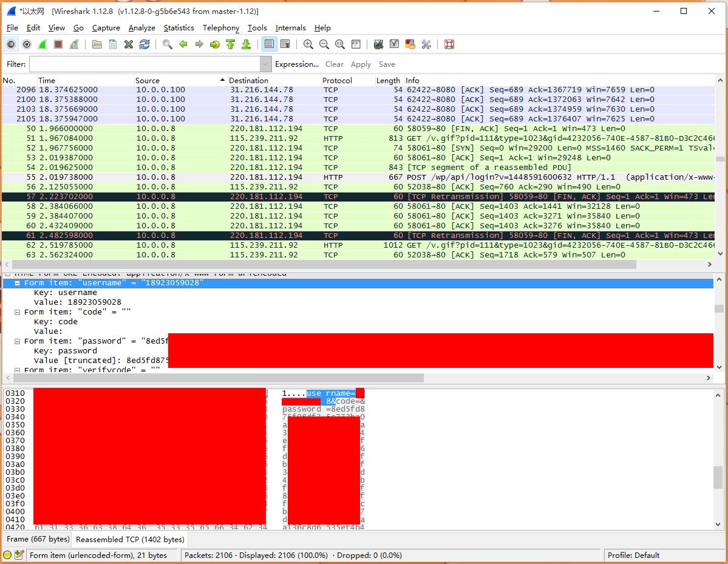Screen dimensions: 728x564
Task: Switch to Frame (667 bytes) tab
Action: (38, 539)
